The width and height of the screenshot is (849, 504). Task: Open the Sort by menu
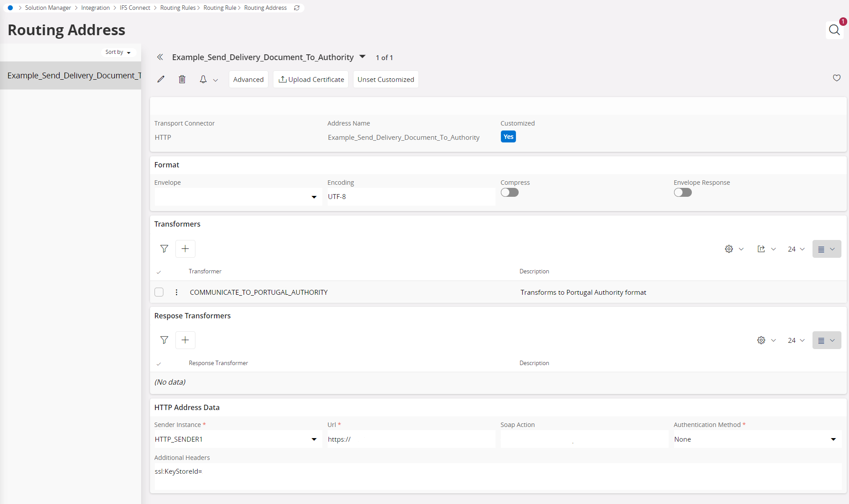pyautogui.click(x=118, y=52)
